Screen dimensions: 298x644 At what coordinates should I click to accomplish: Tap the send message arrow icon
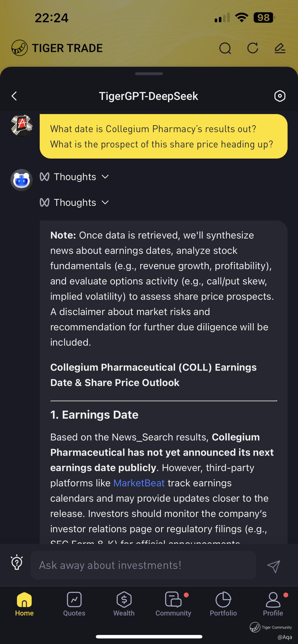coord(273,566)
